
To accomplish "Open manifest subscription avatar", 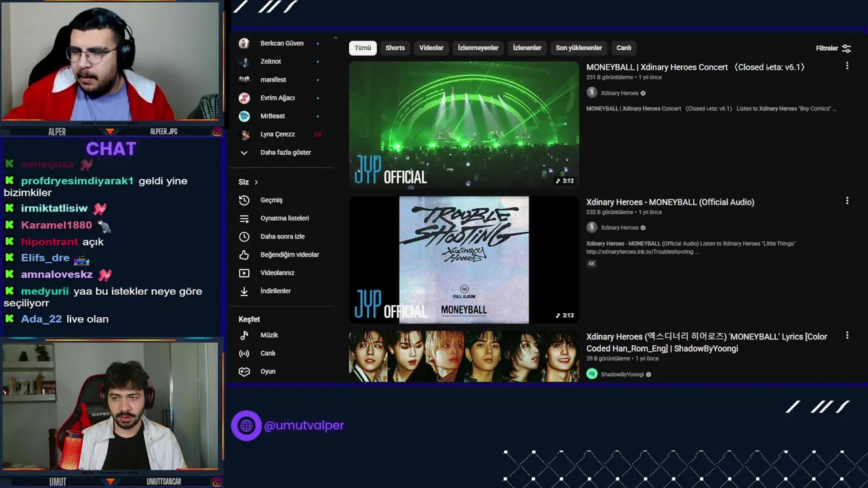I will click(244, 79).
